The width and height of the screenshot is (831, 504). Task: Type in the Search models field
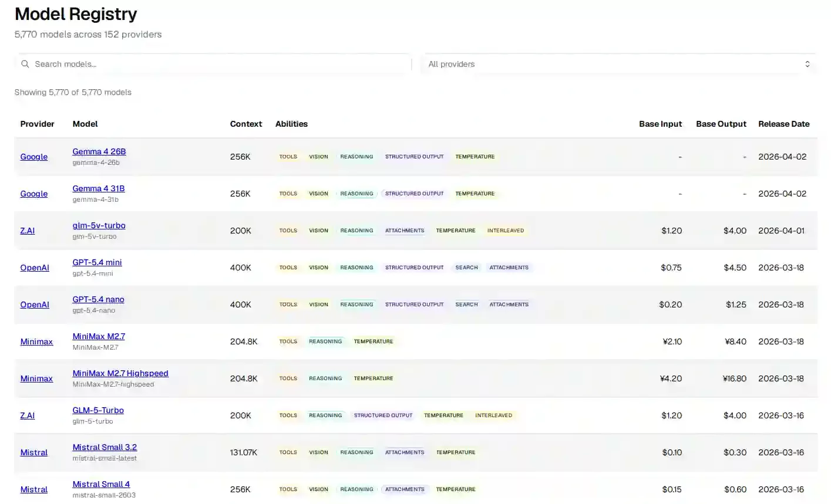pos(217,64)
